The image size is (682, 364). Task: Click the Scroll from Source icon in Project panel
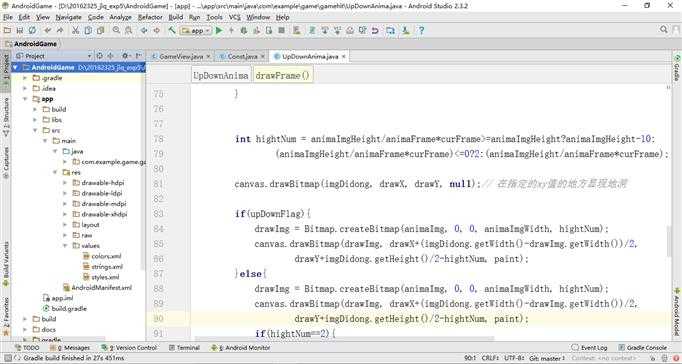[x=100, y=56]
